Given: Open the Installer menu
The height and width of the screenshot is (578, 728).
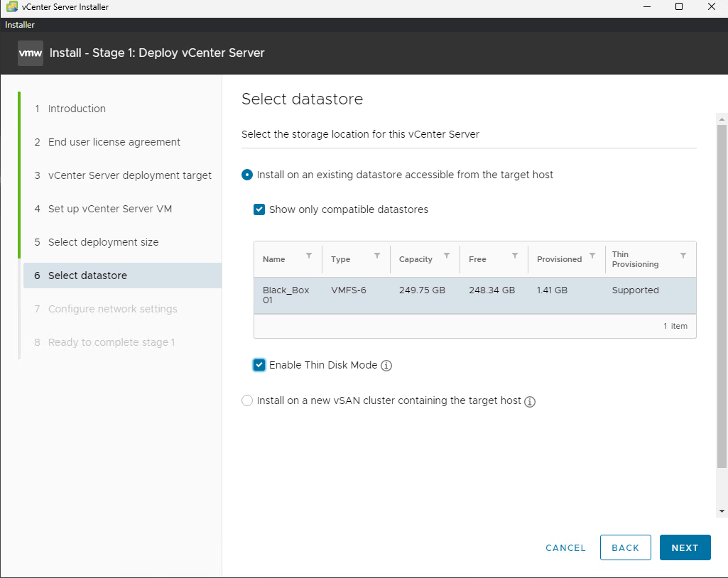Looking at the screenshot, I should pos(20,25).
